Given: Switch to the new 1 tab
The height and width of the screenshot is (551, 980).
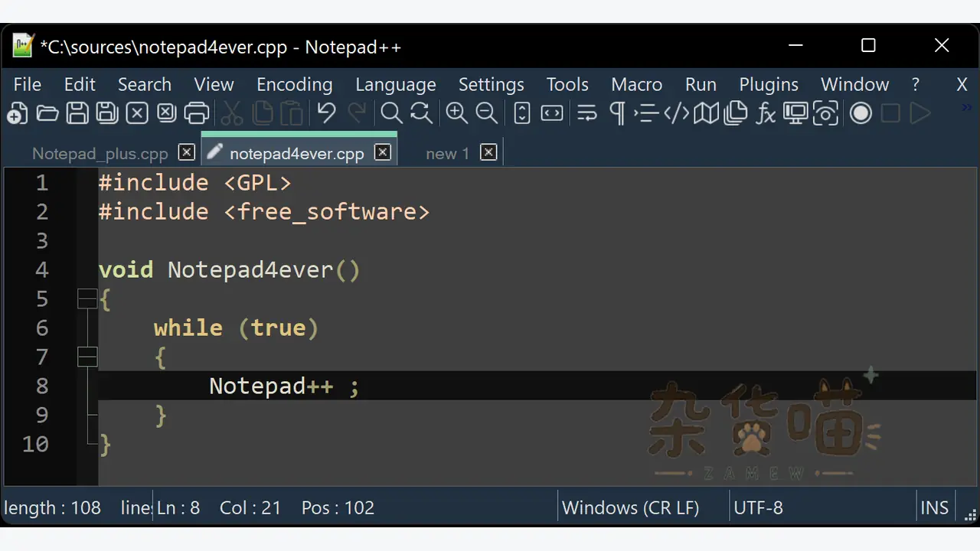Looking at the screenshot, I should pyautogui.click(x=447, y=154).
